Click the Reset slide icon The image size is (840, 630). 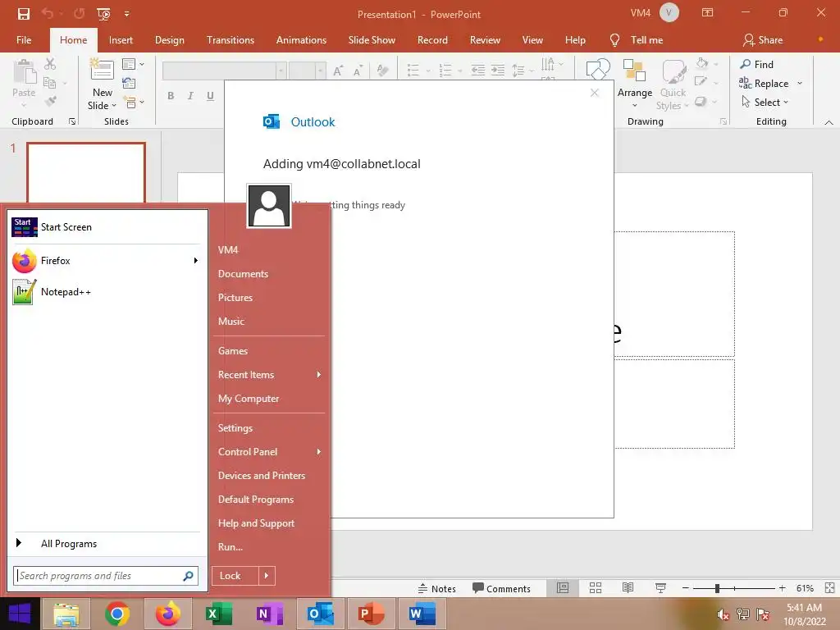point(129,83)
